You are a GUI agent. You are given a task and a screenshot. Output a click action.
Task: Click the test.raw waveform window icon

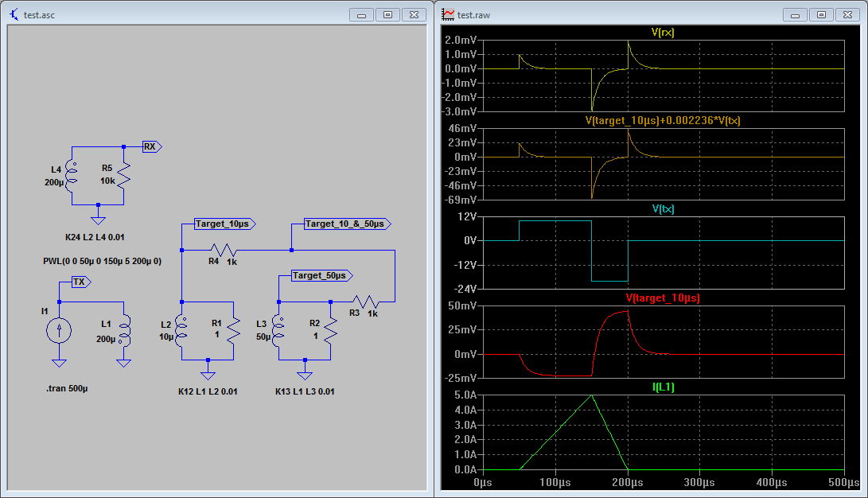point(449,14)
